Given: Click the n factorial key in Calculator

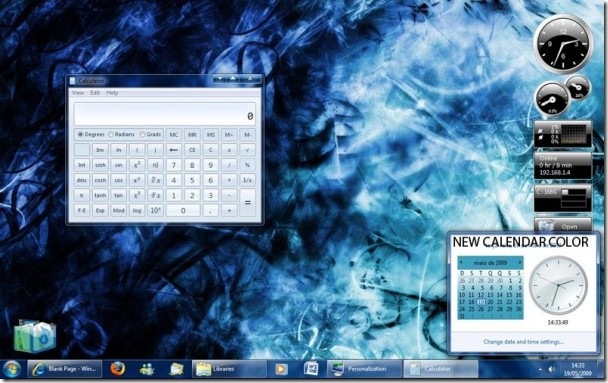Looking at the screenshot, I should [155, 165].
